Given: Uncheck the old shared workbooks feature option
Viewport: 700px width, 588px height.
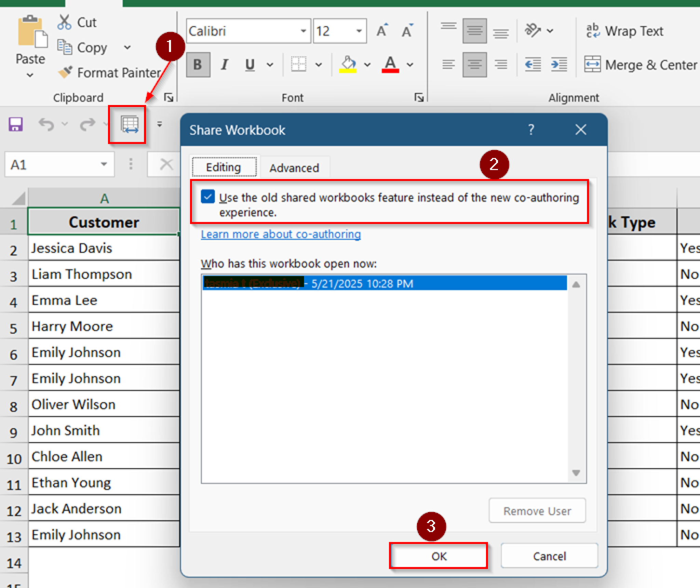Looking at the screenshot, I should coord(207,197).
